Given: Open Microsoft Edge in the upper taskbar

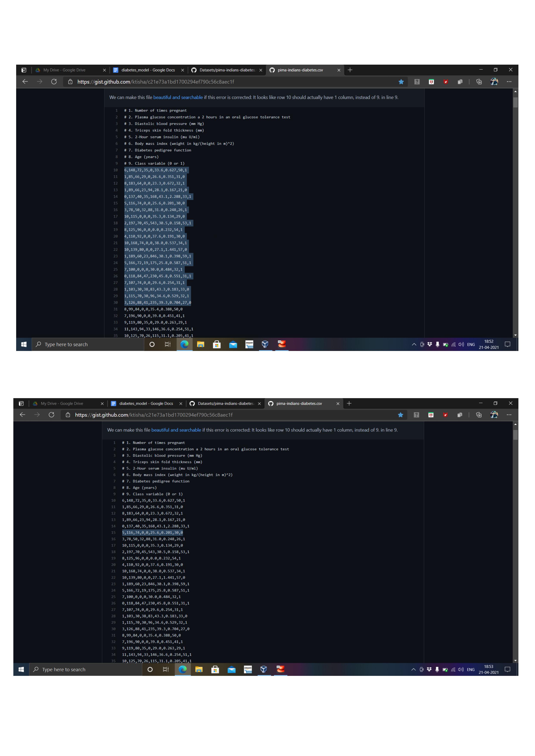Looking at the screenshot, I should point(185,344).
